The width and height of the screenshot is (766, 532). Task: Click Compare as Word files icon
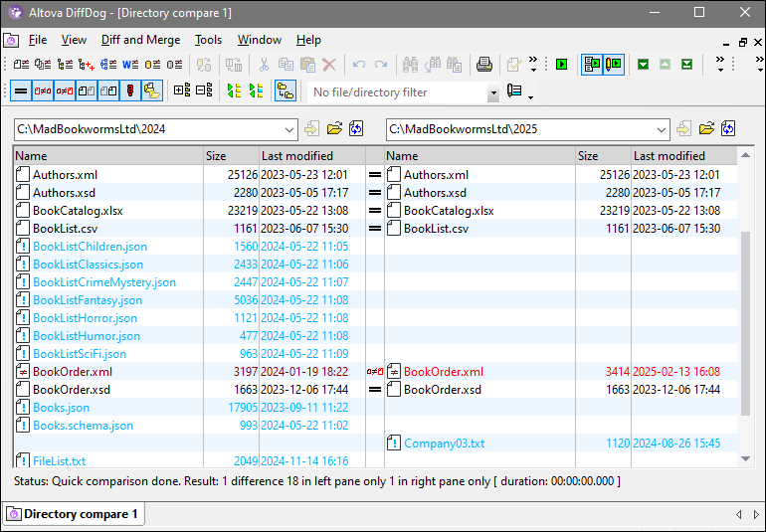pos(129,65)
